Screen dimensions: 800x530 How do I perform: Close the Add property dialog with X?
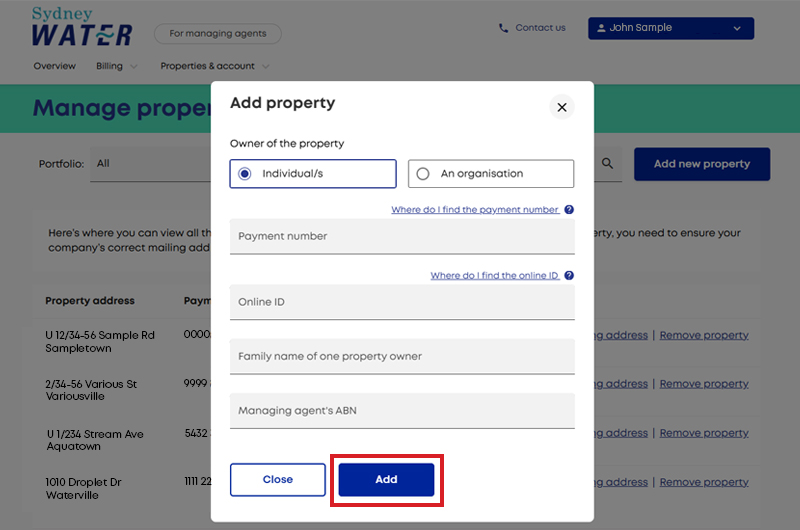[x=562, y=107]
